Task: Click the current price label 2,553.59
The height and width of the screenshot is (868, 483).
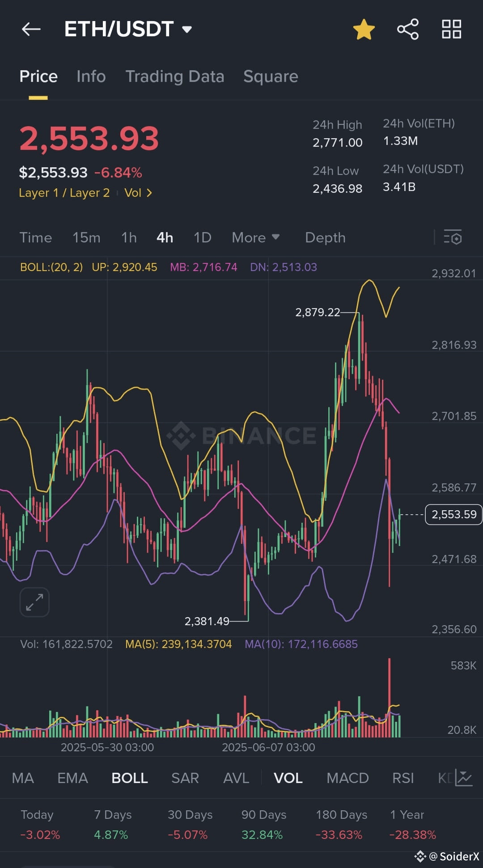Action: coord(453,514)
